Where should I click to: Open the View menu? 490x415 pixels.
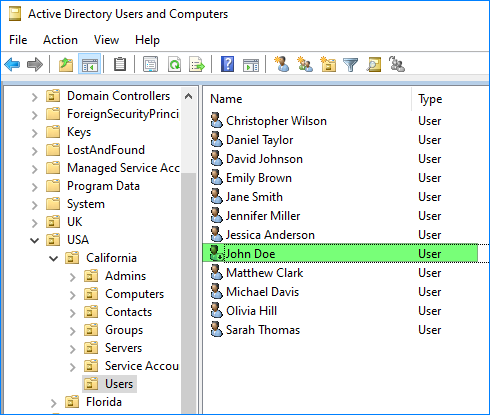click(106, 40)
